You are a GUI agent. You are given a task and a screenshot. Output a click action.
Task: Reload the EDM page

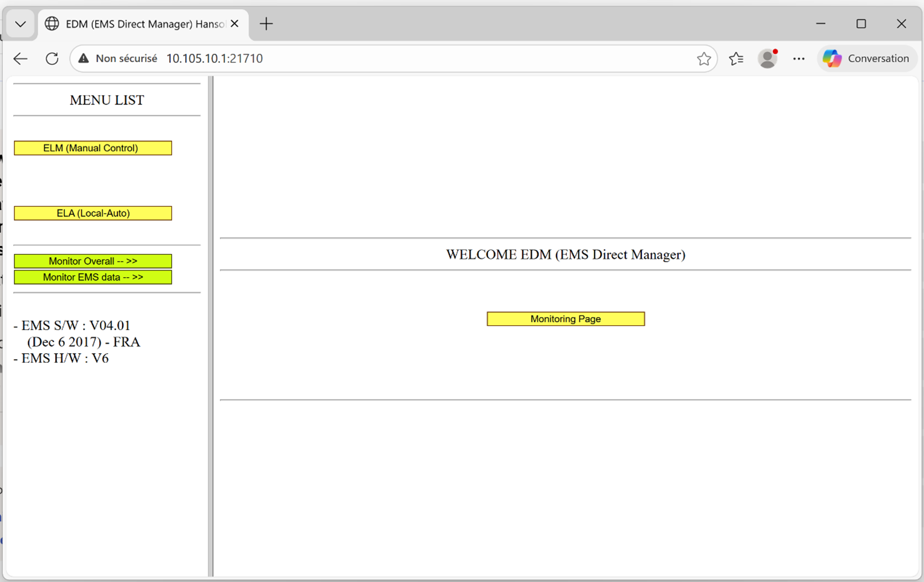[52, 59]
